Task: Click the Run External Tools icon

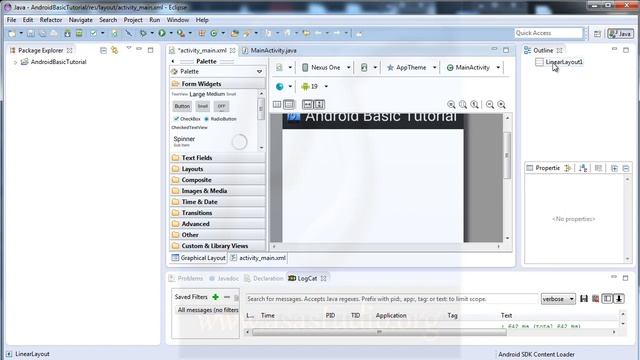Action: pyautogui.click(x=180, y=33)
